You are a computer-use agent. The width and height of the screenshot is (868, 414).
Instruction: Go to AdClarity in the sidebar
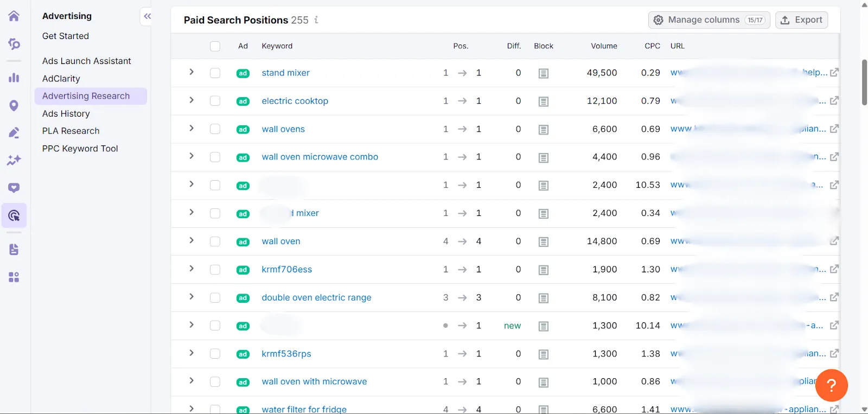(61, 79)
